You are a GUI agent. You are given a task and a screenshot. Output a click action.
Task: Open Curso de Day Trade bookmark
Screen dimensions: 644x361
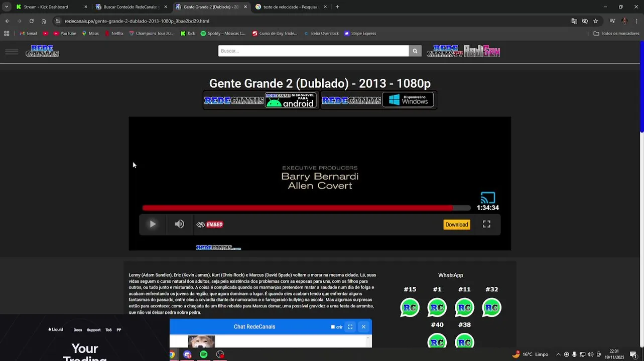pos(275,34)
